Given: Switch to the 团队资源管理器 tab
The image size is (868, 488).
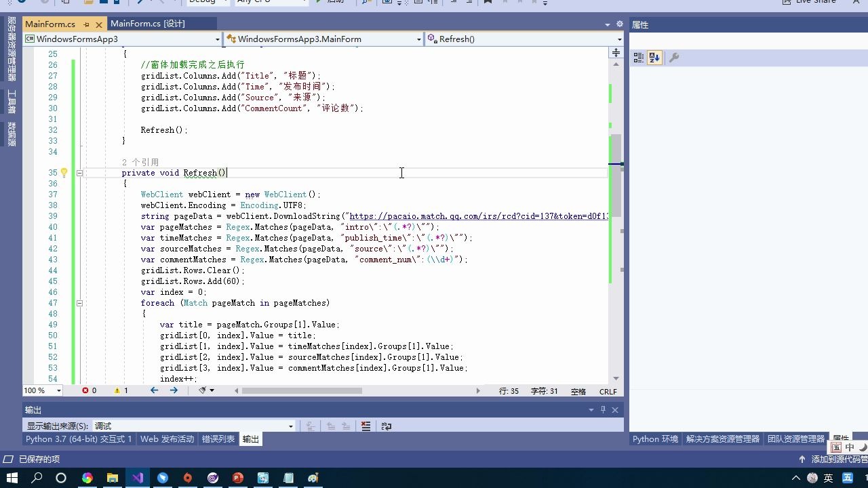Looking at the screenshot, I should (x=796, y=439).
